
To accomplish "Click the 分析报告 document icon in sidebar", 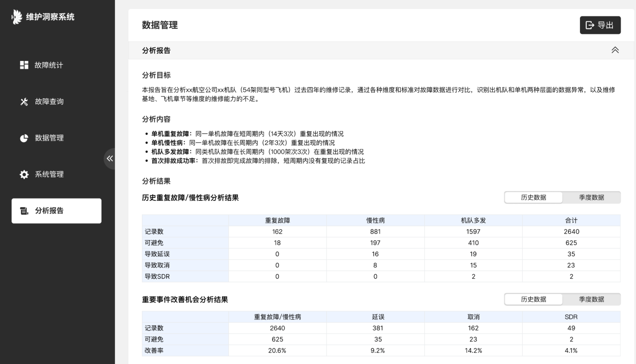I will click(x=24, y=211).
